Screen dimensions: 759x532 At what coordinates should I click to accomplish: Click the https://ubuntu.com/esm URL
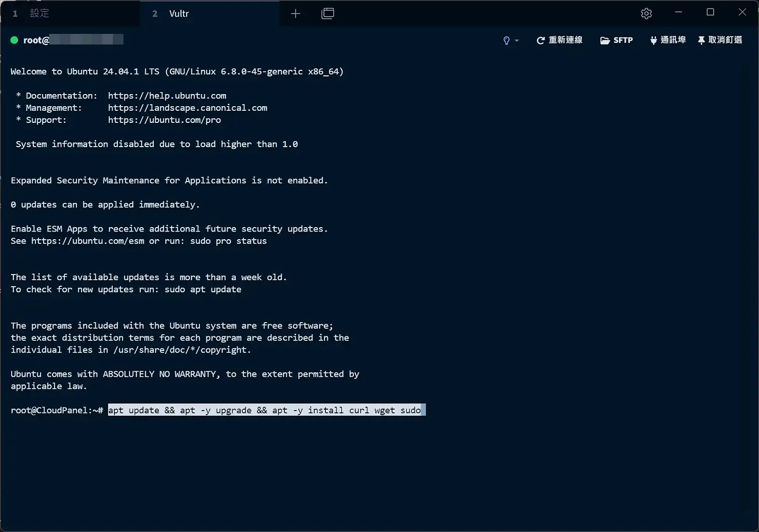(88, 241)
